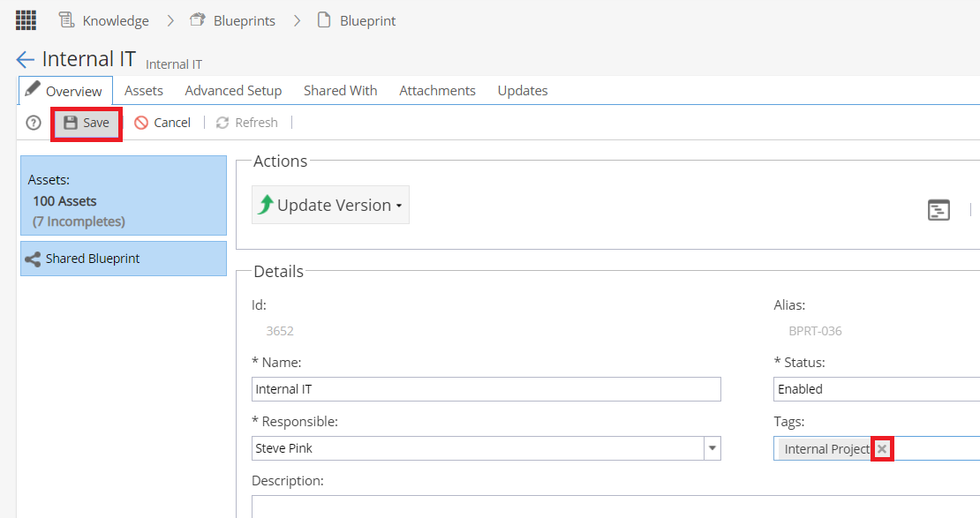Open the Status field showing Enabled
This screenshot has width=980, height=518.
coord(875,389)
